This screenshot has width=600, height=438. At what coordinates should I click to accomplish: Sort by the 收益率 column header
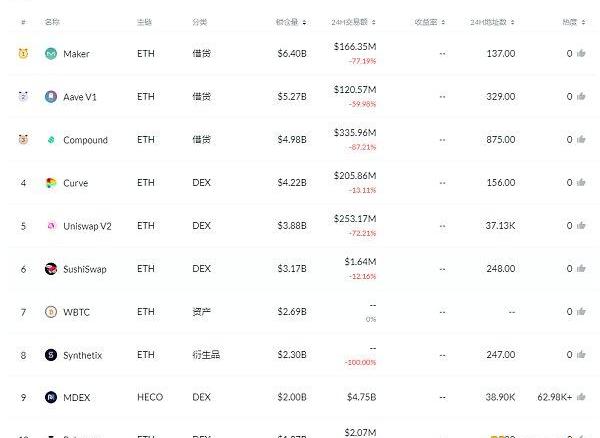click(x=430, y=22)
